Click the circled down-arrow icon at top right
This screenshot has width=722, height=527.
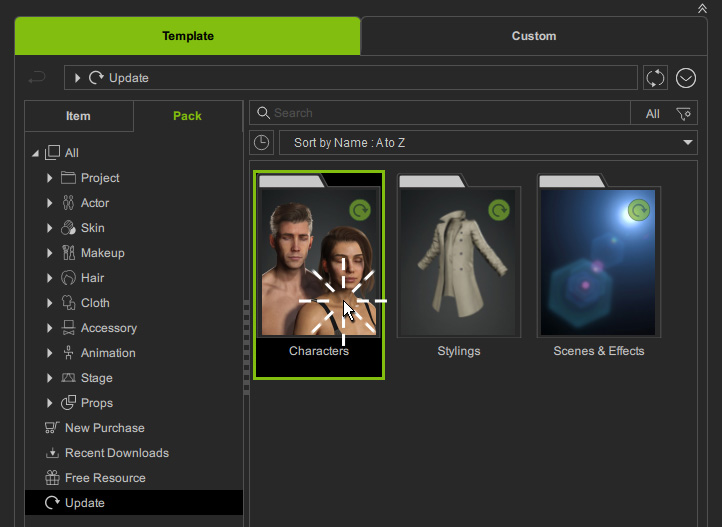point(685,78)
